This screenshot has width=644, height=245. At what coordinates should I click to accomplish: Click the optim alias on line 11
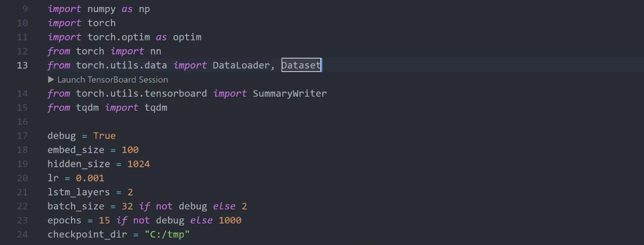point(187,37)
